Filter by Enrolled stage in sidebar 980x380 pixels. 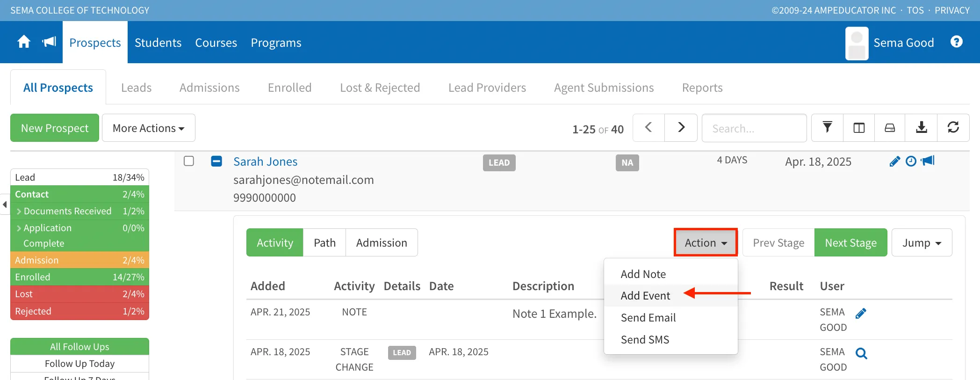coord(79,277)
